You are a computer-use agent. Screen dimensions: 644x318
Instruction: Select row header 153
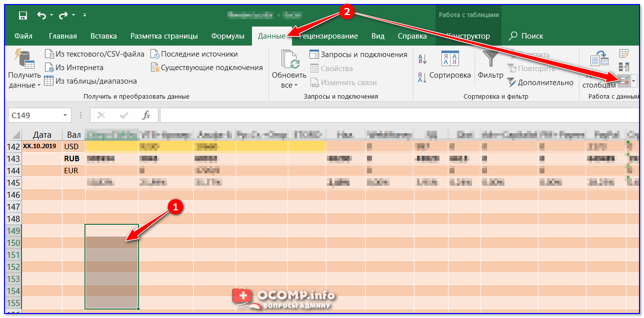coord(13,279)
